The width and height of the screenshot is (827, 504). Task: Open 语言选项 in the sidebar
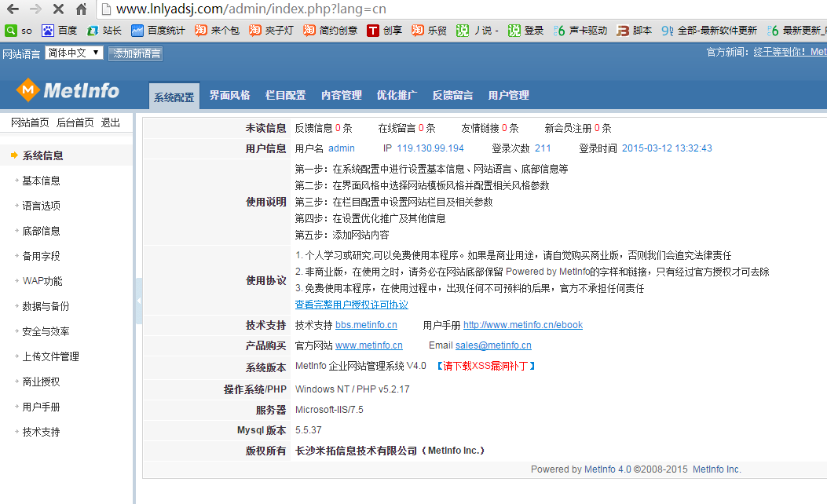[x=41, y=206]
